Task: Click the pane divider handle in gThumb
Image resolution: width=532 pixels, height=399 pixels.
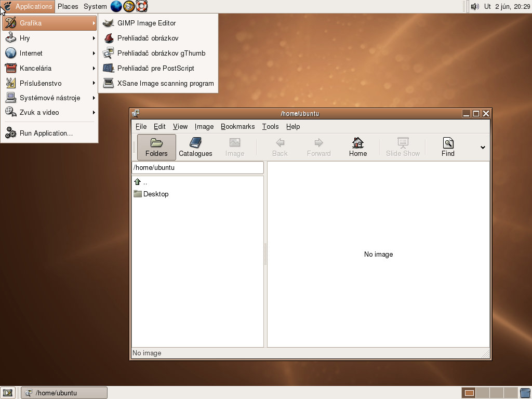Action: [x=265, y=254]
